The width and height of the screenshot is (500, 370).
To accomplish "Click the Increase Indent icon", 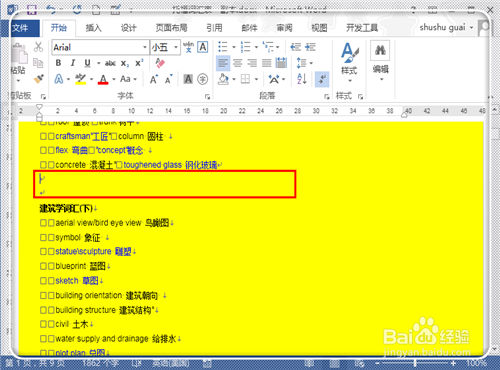I will tap(310, 47).
